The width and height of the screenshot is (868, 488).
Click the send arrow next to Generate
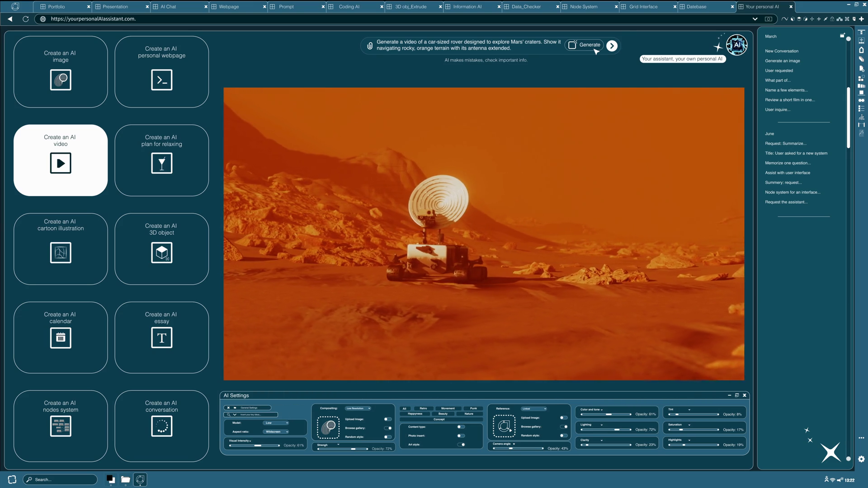point(612,46)
